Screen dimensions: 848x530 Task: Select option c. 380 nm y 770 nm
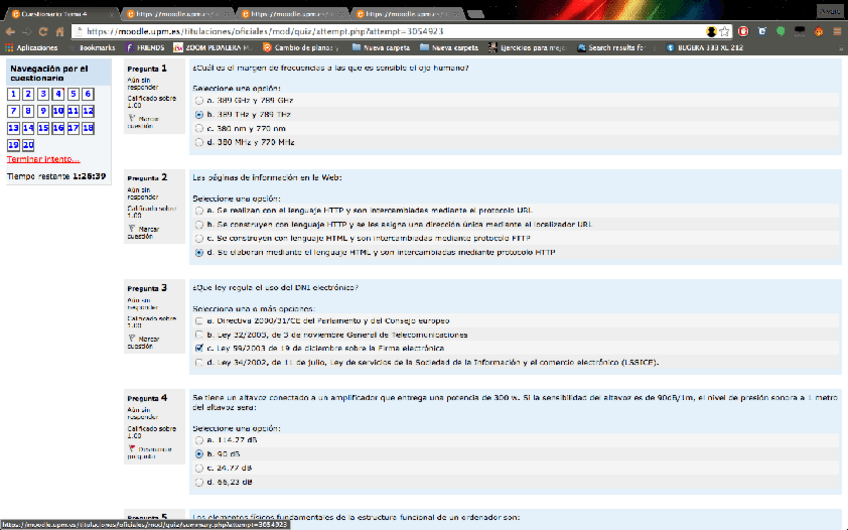tap(199, 129)
